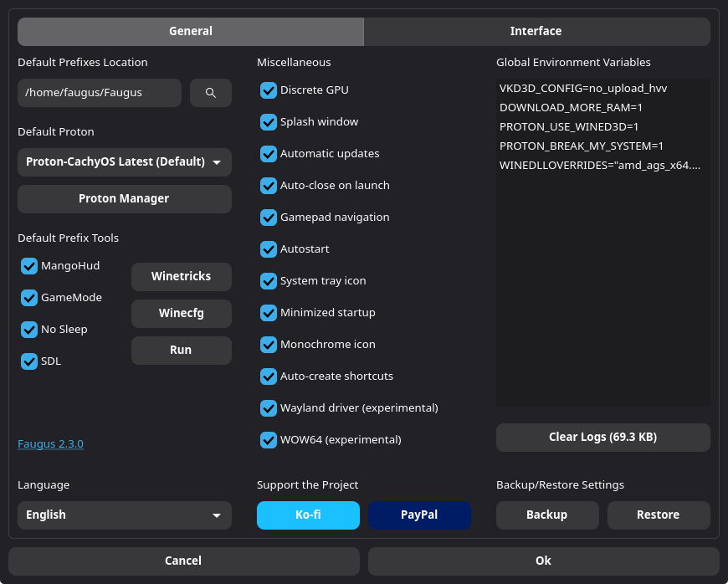
Task: Click the Backup settings button
Action: pos(547,515)
